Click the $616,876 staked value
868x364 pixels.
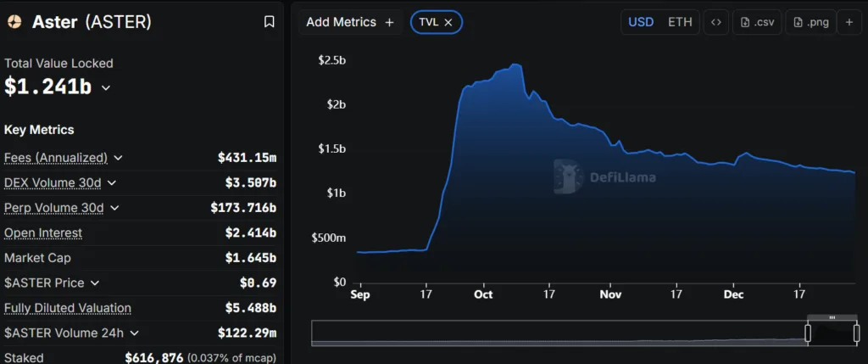(x=154, y=358)
